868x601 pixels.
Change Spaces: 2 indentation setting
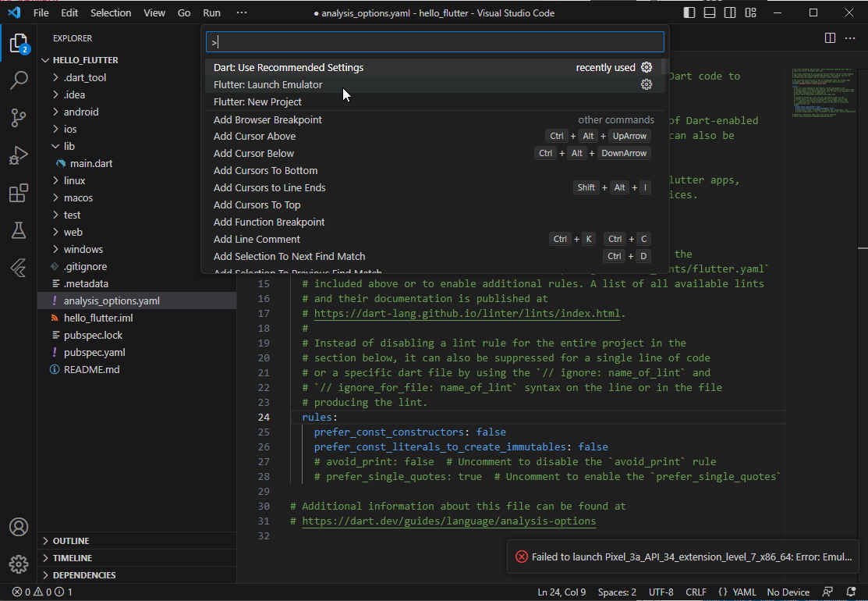pos(617,592)
